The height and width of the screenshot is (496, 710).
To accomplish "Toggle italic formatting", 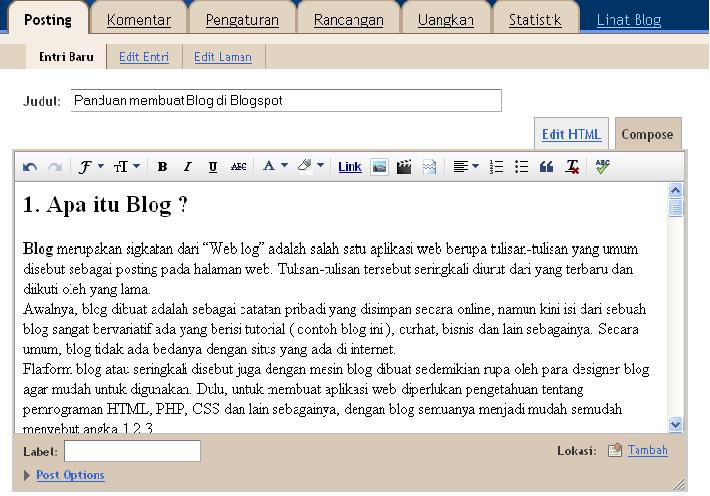I will 187,167.
